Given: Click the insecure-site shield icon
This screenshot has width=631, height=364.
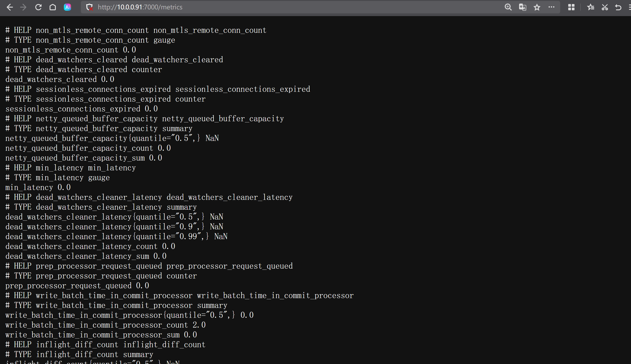Looking at the screenshot, I should tap(89, 7).
